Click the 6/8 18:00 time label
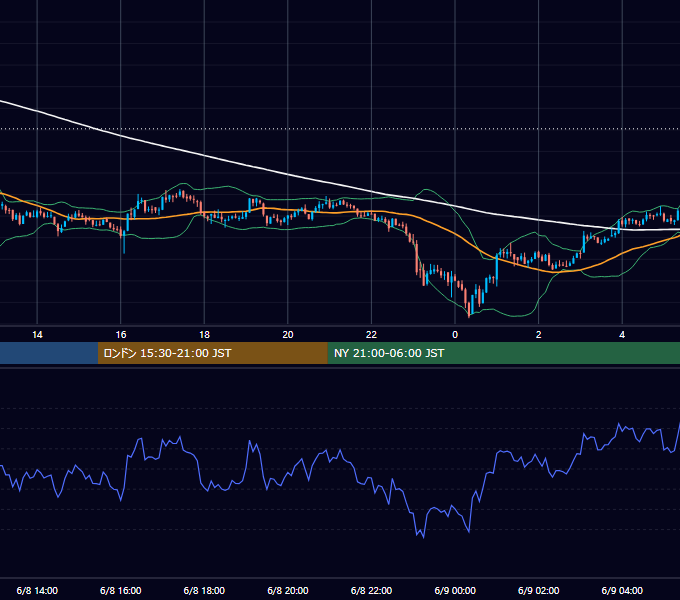 tap(204, 590)
